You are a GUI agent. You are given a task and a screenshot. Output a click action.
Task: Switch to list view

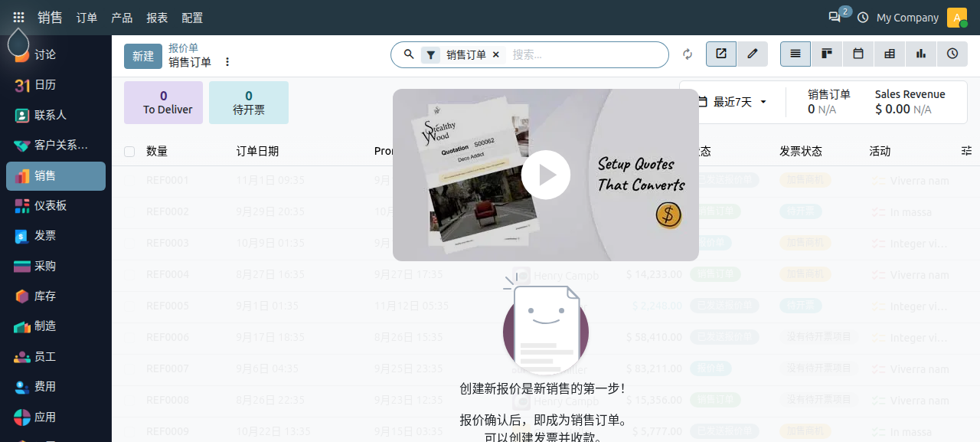[795, 54]
